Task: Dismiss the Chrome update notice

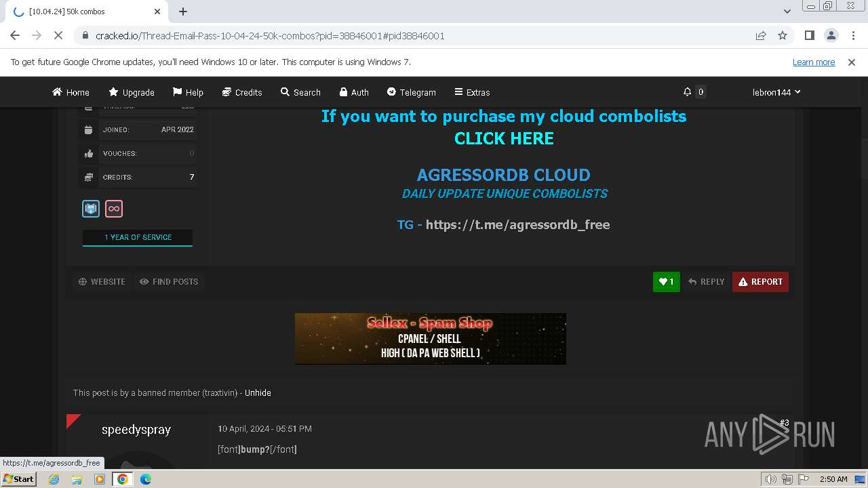Action: pyautogui.click(x=852, y=62)
